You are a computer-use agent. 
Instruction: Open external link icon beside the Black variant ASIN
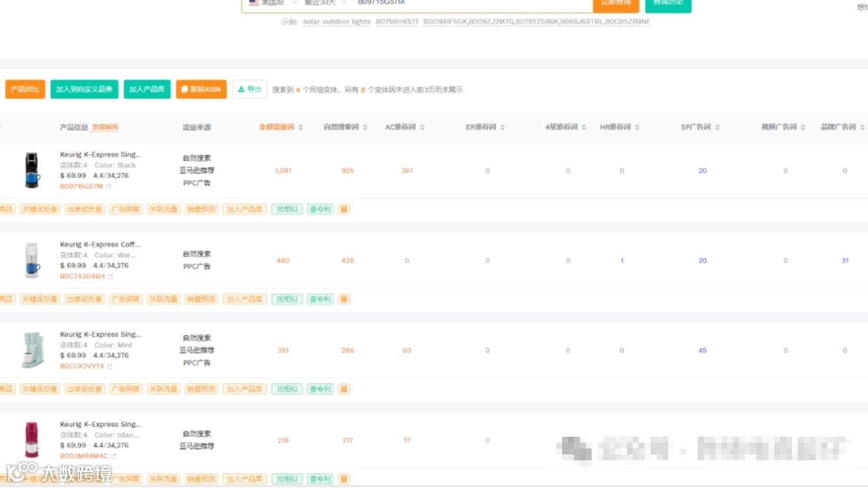pos(108,187)
